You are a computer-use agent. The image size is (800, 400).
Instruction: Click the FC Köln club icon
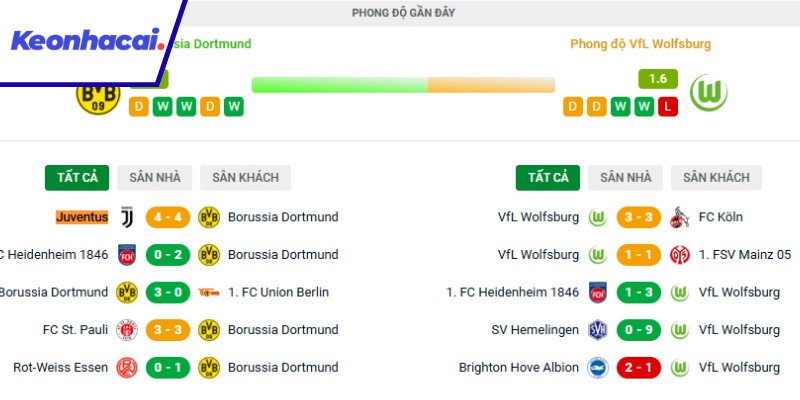[680, 217]
